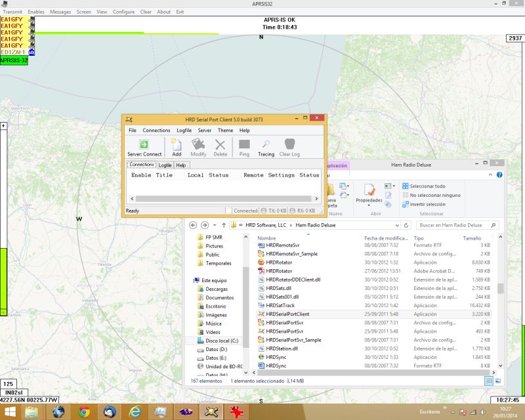Click the Server Connect toolbar icon
Image resolution: width=525 pixels, height=420 pixels.
point(144,144)
